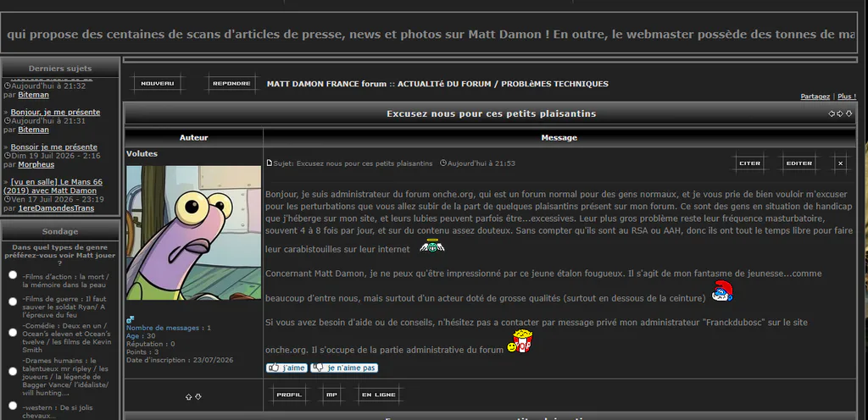Screen dimensions: 868x420
Task: Click the Auteur column header
Action: click(x=194, y=138)
